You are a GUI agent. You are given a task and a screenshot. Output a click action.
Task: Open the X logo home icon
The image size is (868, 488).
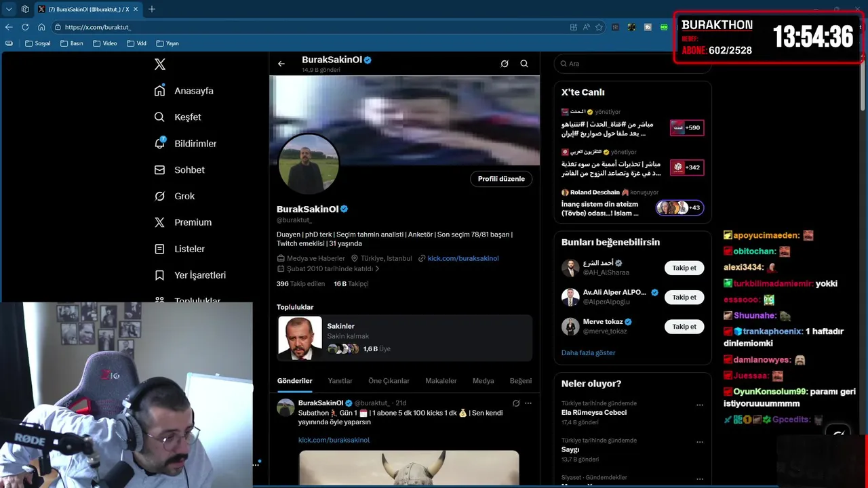[x=160, y=64]
